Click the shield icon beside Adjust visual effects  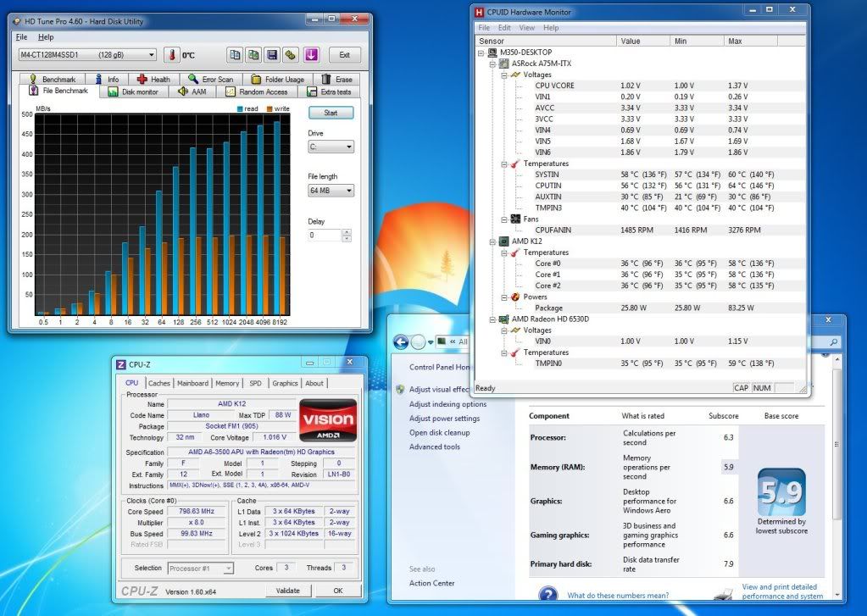point(400,389)
